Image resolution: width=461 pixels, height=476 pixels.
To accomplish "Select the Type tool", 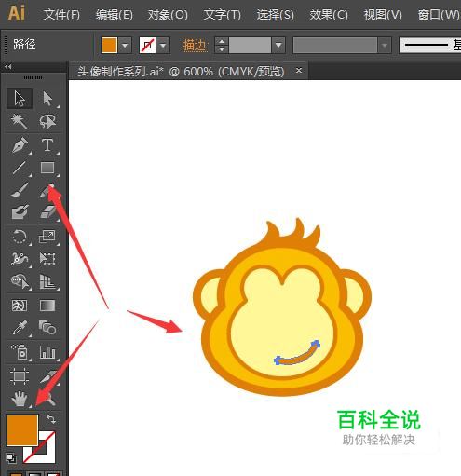I will pos(47,144).
